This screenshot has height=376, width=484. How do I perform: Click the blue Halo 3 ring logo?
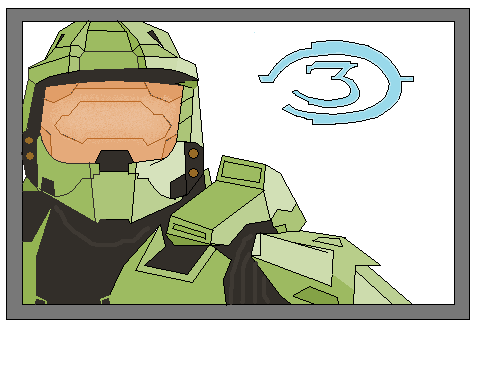(x=336, y=82)
